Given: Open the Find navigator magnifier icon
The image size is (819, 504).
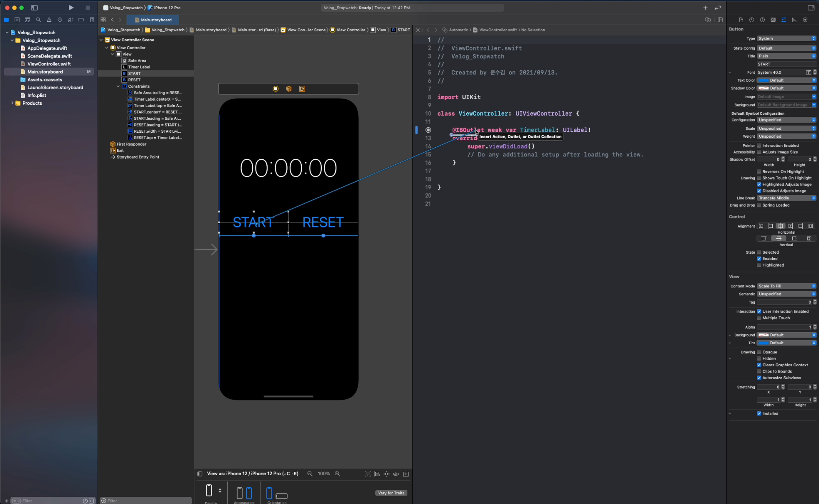Looking at the screenshot, I should 38,20.
